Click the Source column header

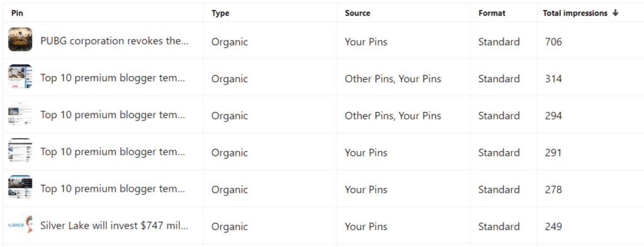pyautogui.click(x=357, y=13)
